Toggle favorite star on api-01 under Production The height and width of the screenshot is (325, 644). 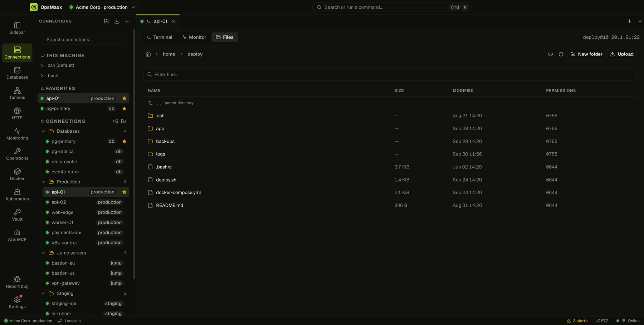[124, 192]
